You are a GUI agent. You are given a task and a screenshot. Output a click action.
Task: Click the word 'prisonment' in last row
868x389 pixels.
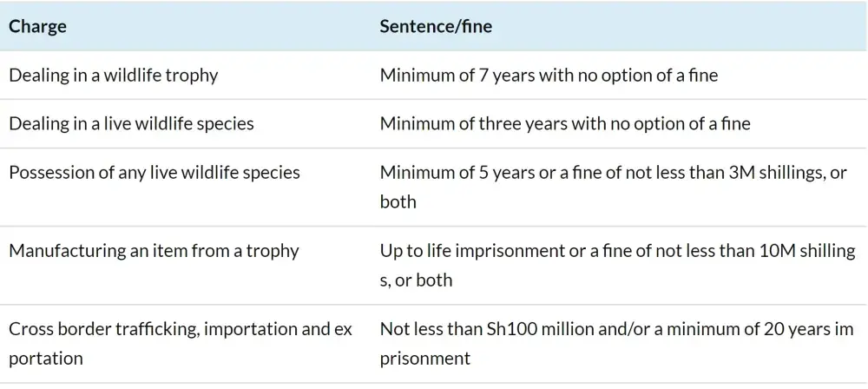click(x=425, y=358)
